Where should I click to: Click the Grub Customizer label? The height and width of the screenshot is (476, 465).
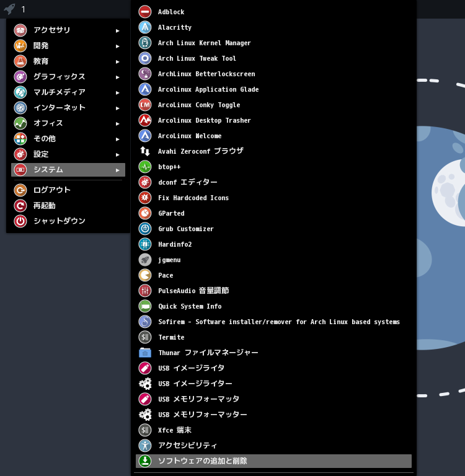coord(186,229)
